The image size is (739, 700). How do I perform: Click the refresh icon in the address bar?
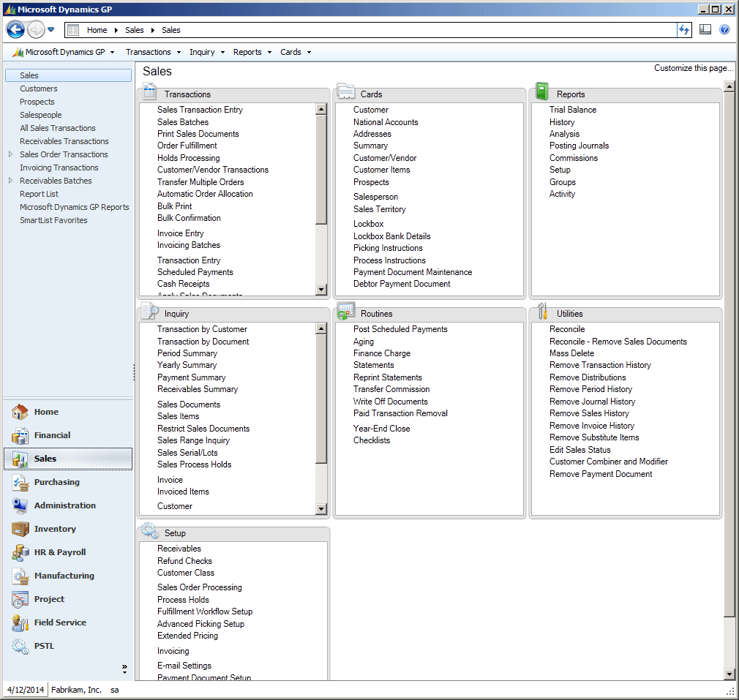(x=683, y=30)
